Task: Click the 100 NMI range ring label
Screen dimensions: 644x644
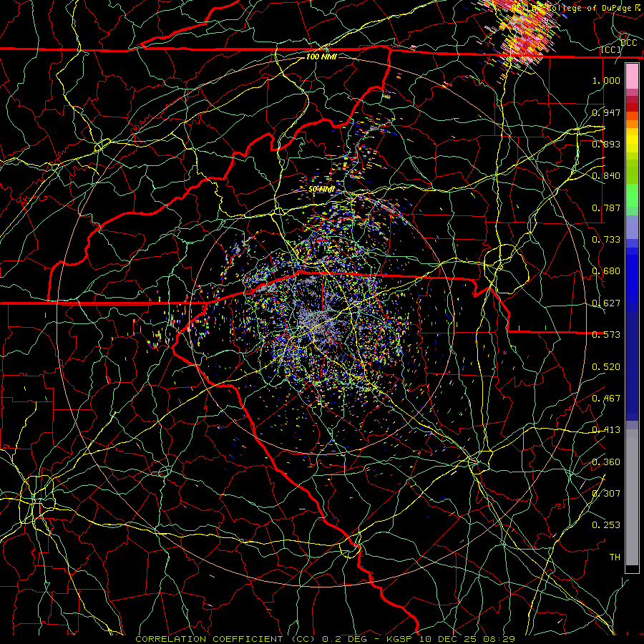Action: pyautogui.click(x=321, y=57)
